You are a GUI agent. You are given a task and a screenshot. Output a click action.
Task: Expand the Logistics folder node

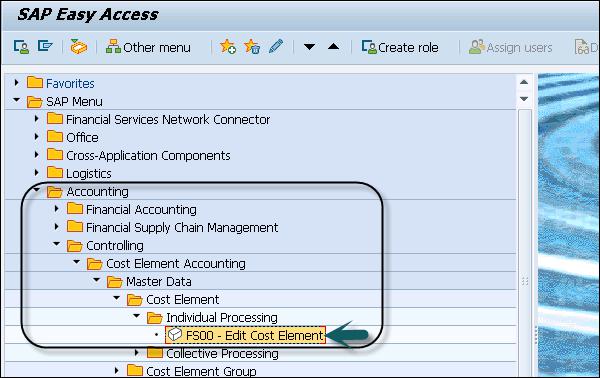pos(37,173)
